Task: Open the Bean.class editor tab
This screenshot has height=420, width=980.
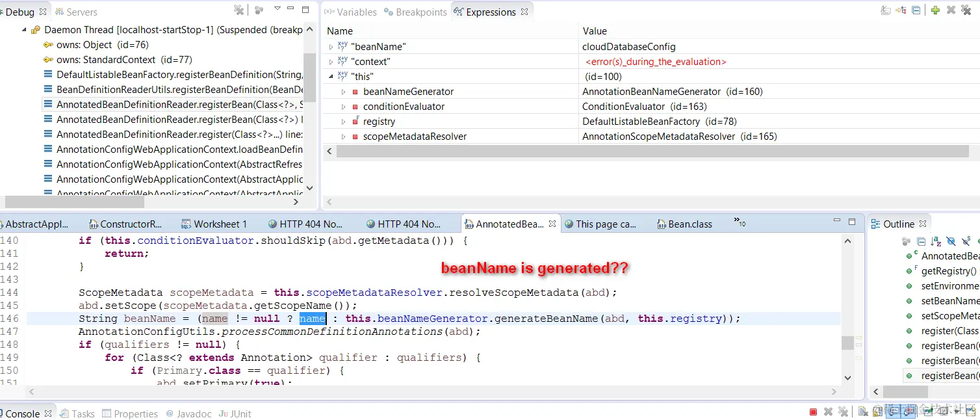Action: [x=684, y=224]
